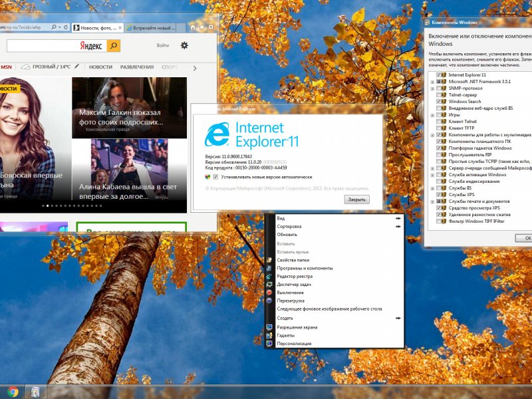Toggle the Windows Search component checkbox
The height and width of the screenshot is (399, 532).
click(x=439, y=102)
